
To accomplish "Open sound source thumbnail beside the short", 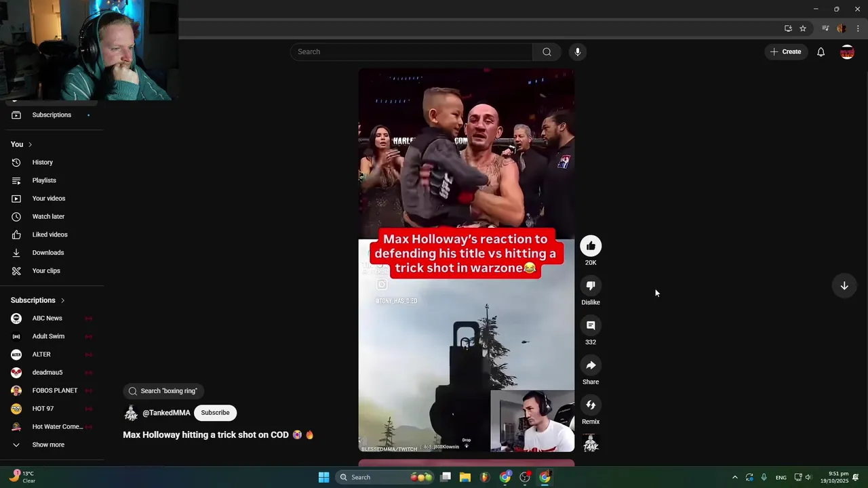I will [591, 443].
